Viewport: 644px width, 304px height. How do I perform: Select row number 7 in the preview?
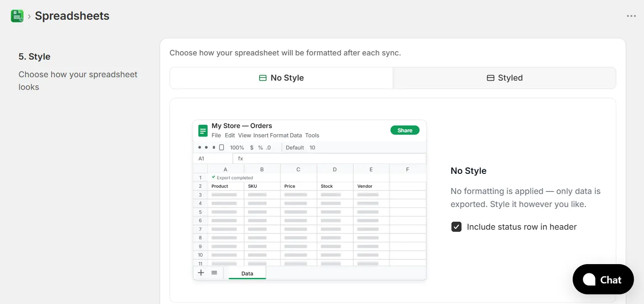click(x=200, y=229)
